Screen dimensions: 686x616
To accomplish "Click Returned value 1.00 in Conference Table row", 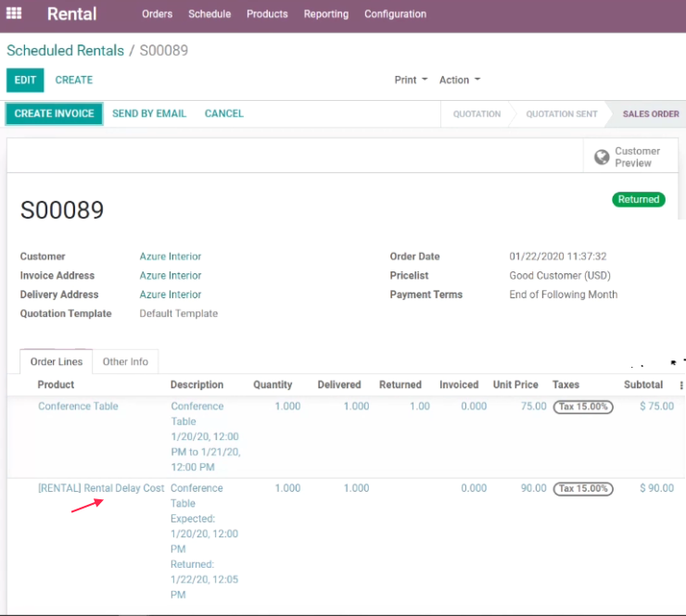I will pos(420,407).
